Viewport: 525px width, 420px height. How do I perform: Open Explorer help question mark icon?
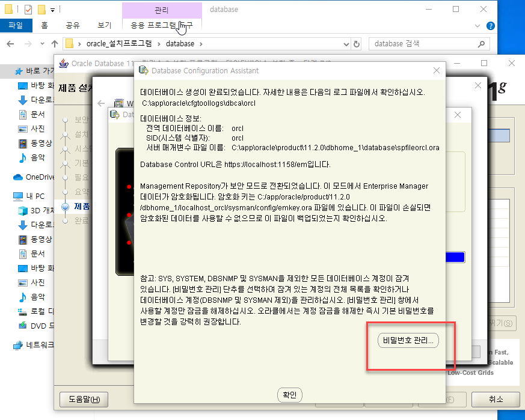pos(491,26)
